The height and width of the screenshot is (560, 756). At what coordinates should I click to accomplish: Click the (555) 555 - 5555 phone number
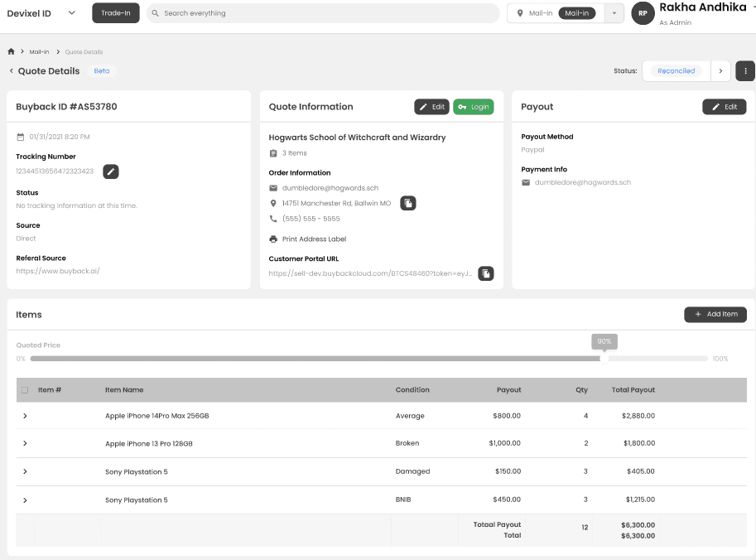click(x=311, y=219)
